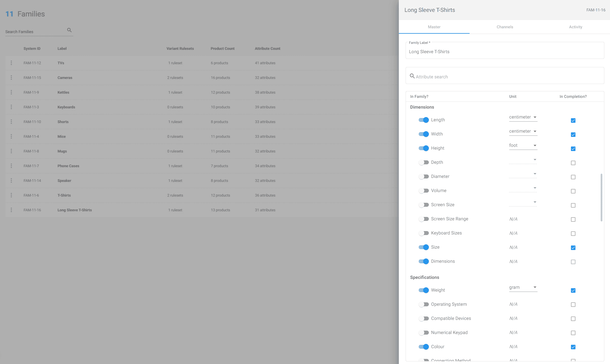Click the Family Label text field

(x=505, y=51)
